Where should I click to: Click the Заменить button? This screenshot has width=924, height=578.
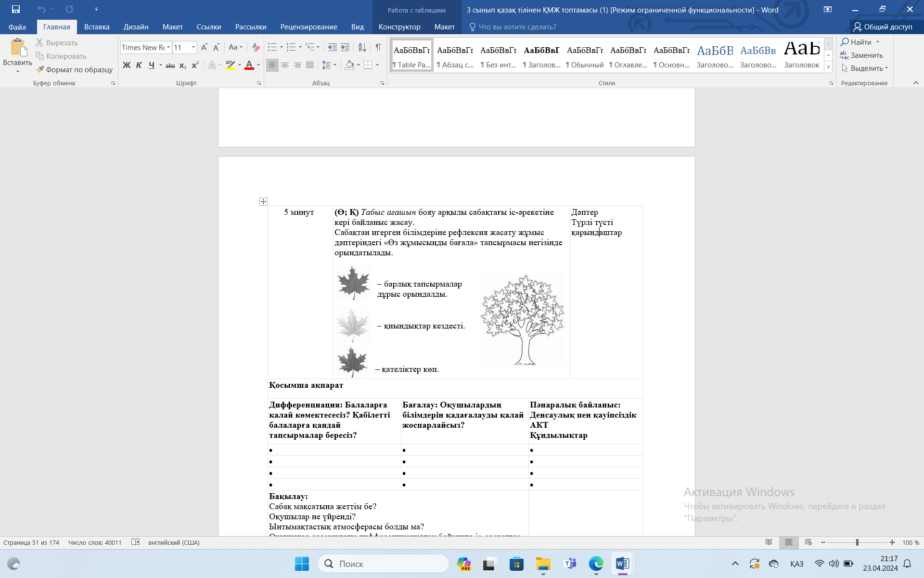tap(861, 55)
